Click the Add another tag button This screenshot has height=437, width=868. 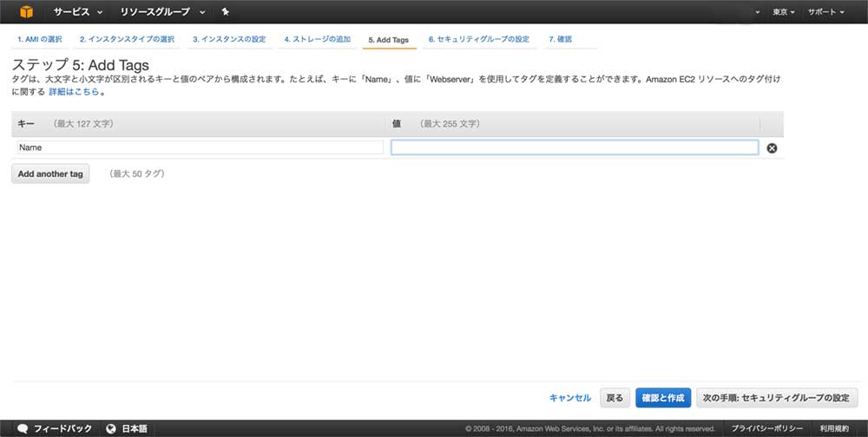[x=50, y=174]
